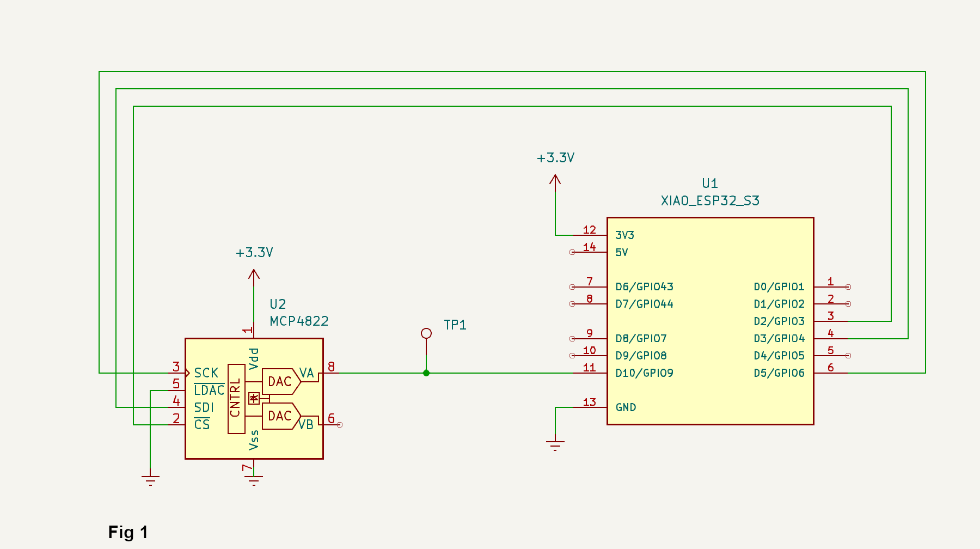Select the D3/GPIO4 pin label
Screen dimensions: 980x549
tap(779, 339)
